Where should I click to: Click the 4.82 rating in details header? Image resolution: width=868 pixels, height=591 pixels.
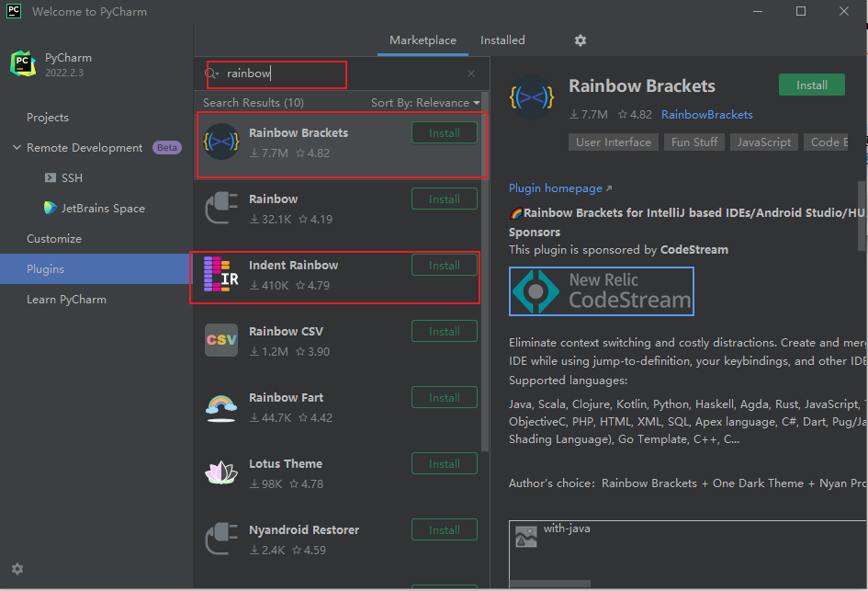pos(635,115)
